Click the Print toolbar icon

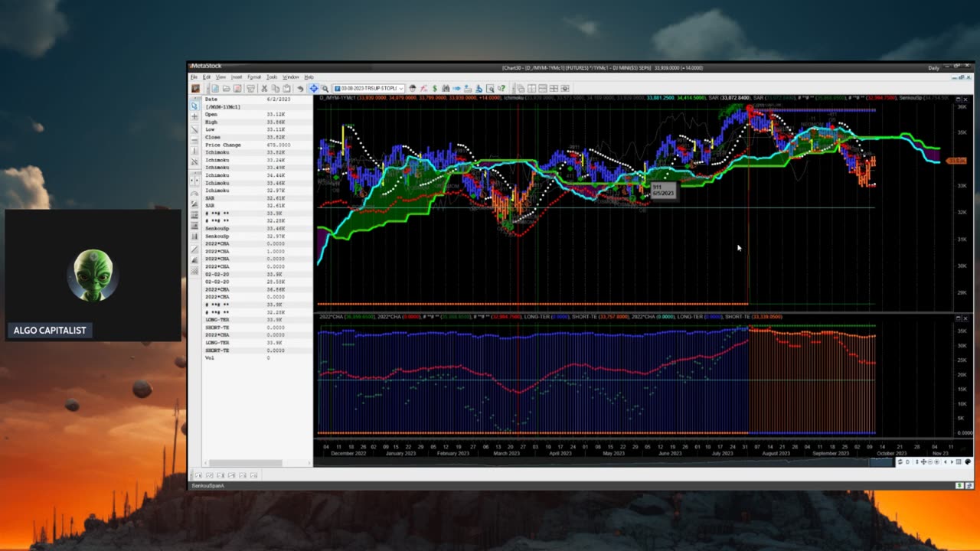(x=250, y=88)
